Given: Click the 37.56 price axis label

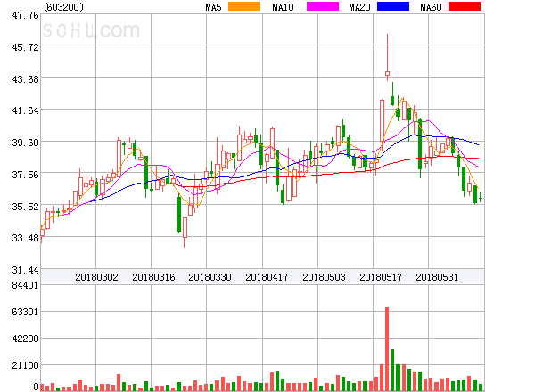Looking at the screenshot, I should (x=25, y=175).
